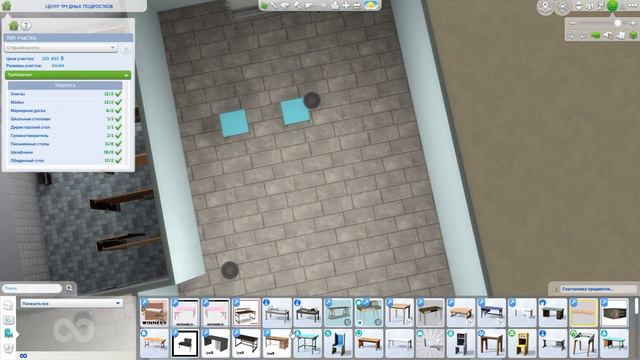The image size is (640, 360).
Task: Select the teal chair category tab
Action: click(8, 333)
